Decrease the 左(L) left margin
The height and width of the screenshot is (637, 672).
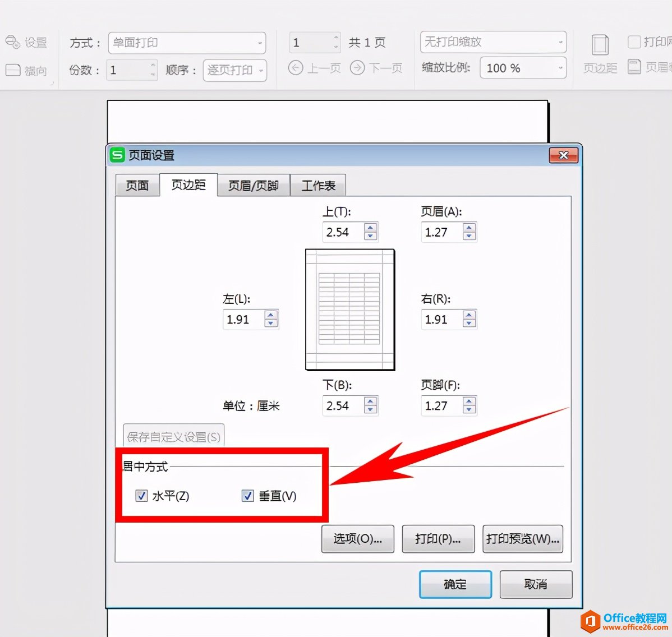[271, 324]
